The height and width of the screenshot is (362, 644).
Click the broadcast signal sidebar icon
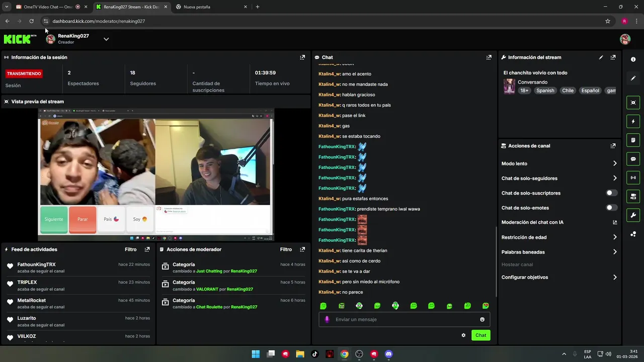click(633, 177)
